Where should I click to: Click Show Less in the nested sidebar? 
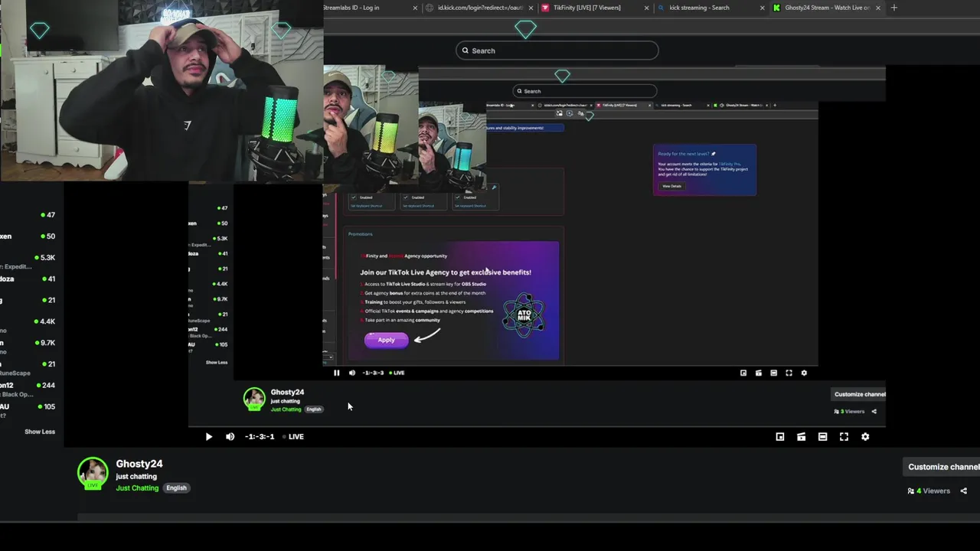[x=217, y=363]
